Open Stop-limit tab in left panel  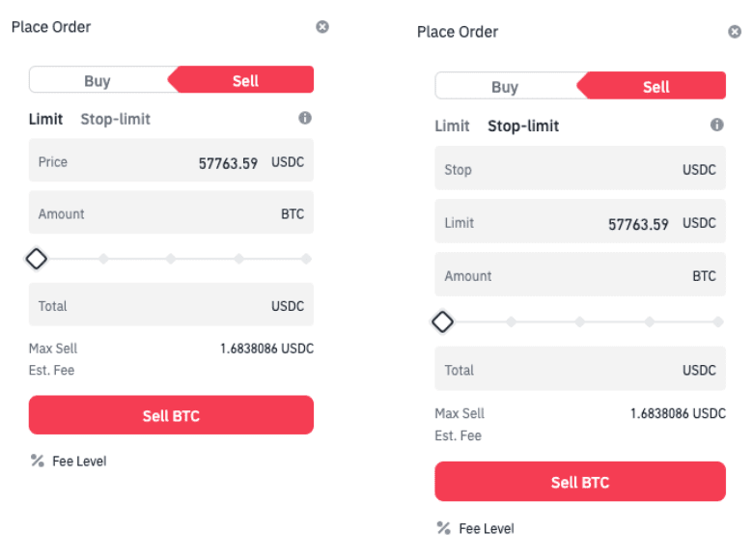tap(116, 119)
